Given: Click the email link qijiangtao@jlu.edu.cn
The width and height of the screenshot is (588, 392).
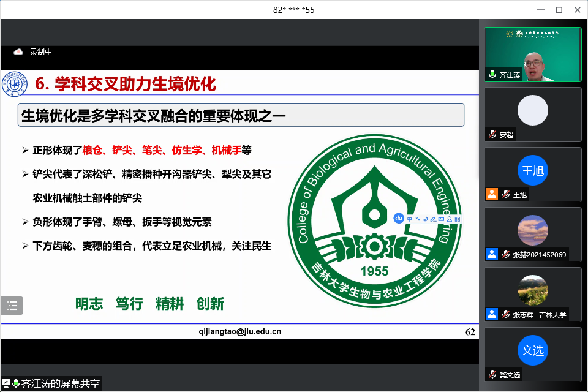Looking at the screenshot, I should click(240, 331).
